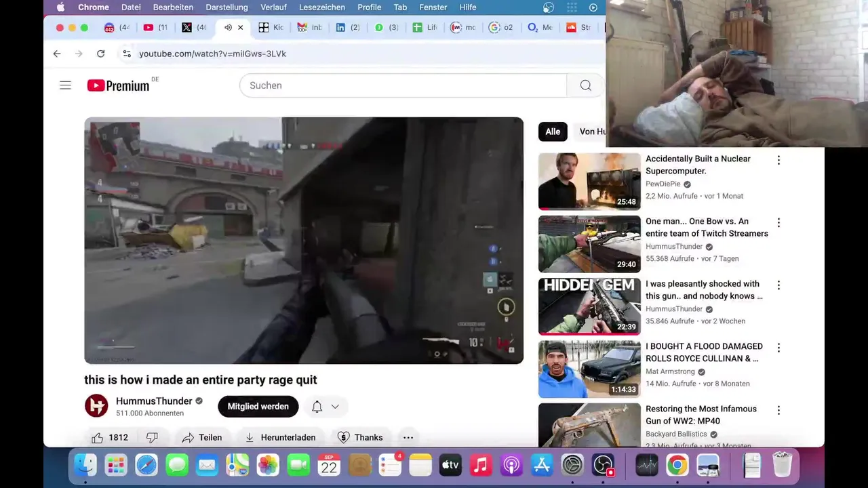Open options for Rolls Royce Cullinan video
The image size is (868, 488).
[x=778, y=348]
